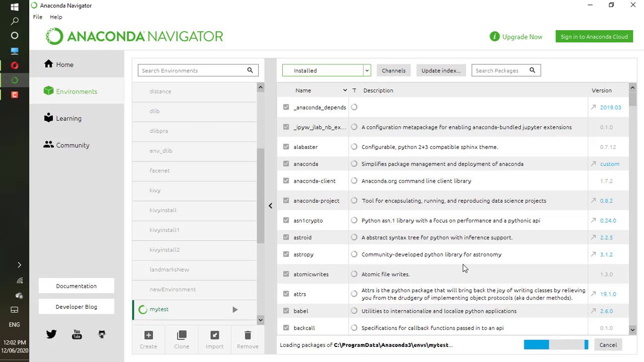Toggle checkbox for anaconda-client package
The image size is (644, 362).
tap(286, 180)
